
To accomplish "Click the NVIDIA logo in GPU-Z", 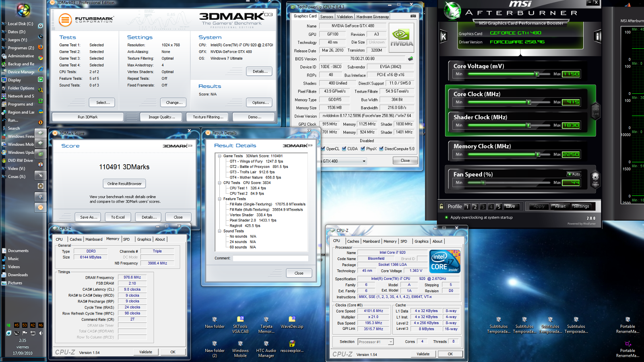I will pos(401,37).
